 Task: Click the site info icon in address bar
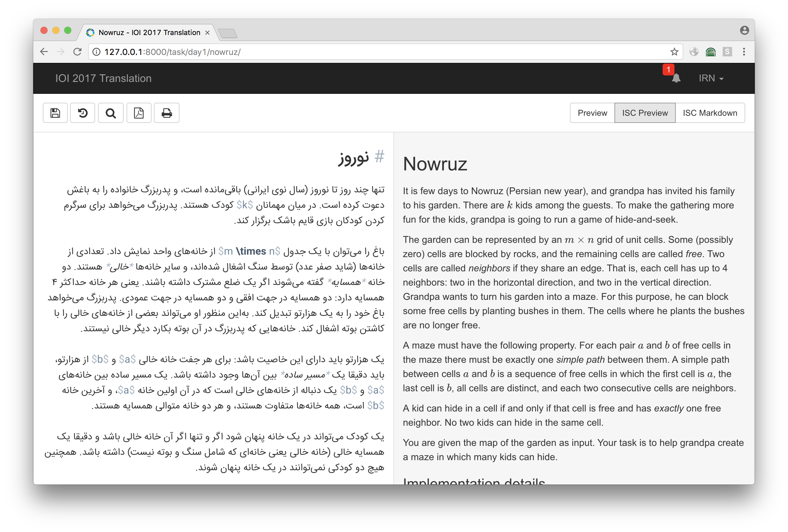click(x=97, y=52)
